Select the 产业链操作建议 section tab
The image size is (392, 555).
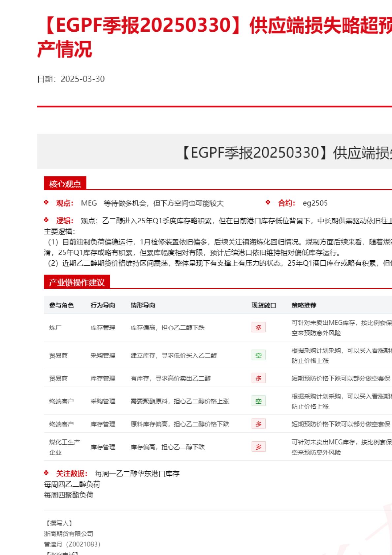pyautogui.click(x=77, y=282)
